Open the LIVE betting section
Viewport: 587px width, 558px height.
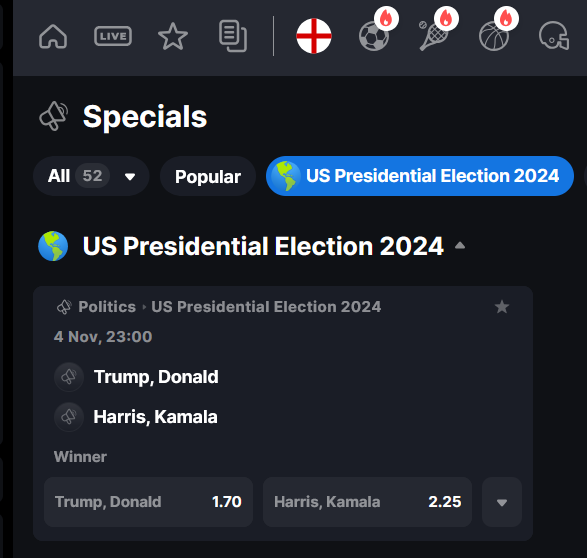[113, 36]
